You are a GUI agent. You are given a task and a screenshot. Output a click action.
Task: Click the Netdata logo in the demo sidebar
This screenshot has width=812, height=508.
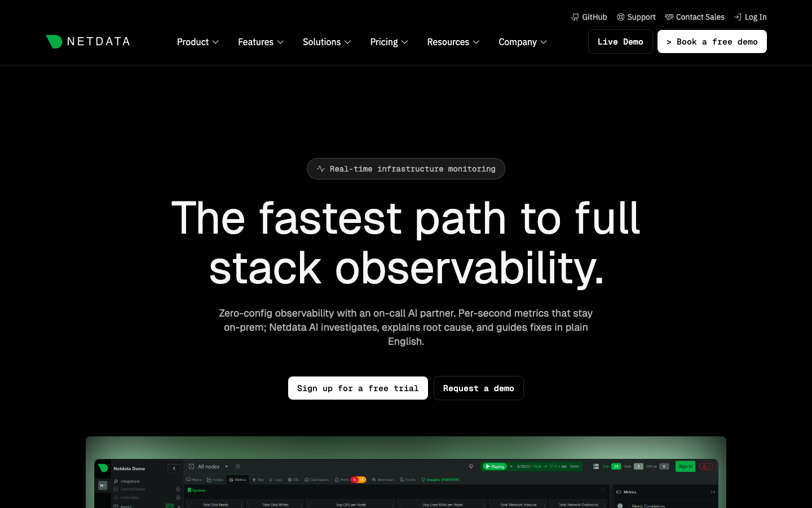103,468
